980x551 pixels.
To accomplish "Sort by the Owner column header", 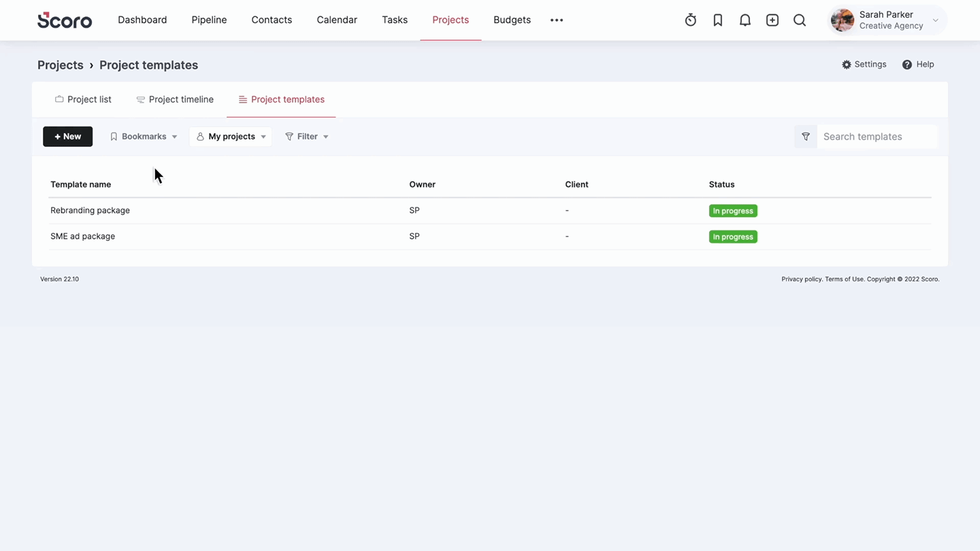I will click(x=422, y=184).
